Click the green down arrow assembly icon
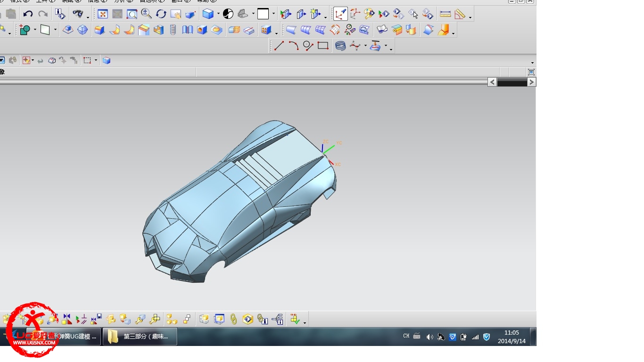The height and width of the screenshot is (362, 644). (295, 319)
